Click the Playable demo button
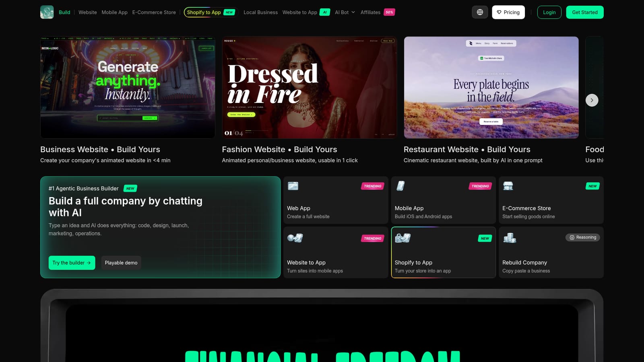 point(121,263)
